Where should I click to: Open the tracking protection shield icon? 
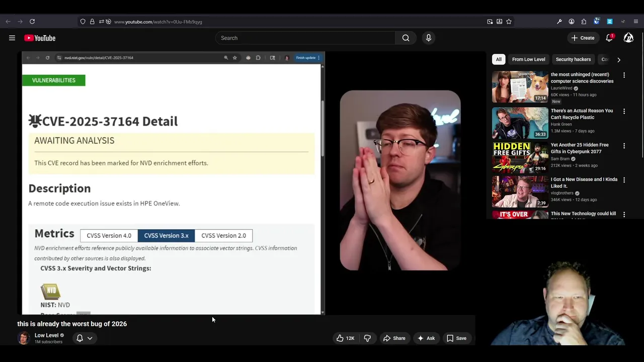click(x=83, y=22)
